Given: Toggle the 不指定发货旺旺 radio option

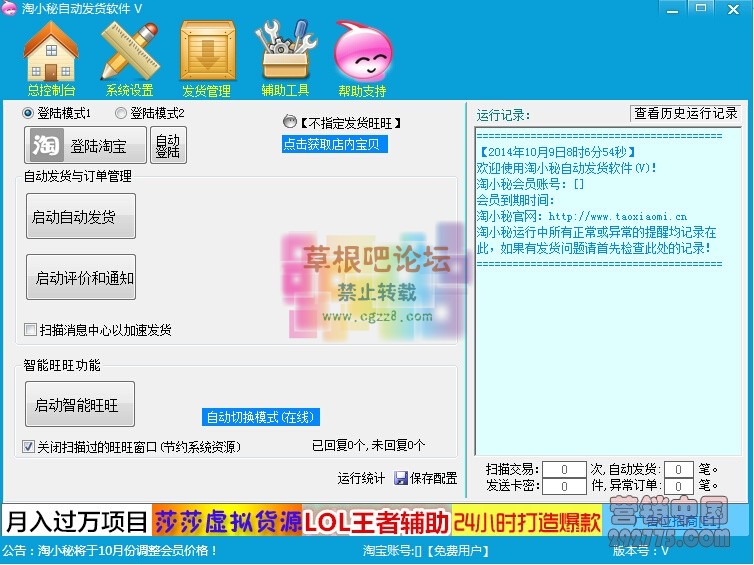Looking at the screenshot, I should pos(290,122).
